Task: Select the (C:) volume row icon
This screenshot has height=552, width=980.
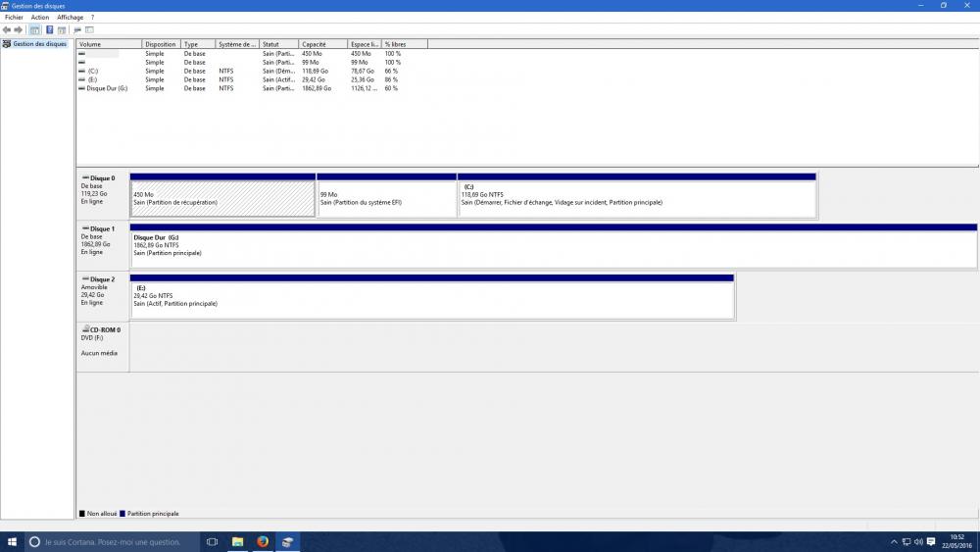Action: 81,72
